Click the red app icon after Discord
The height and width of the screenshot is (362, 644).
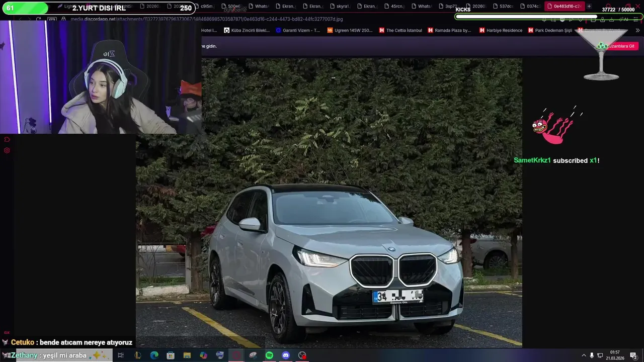(x=302, y=355)
